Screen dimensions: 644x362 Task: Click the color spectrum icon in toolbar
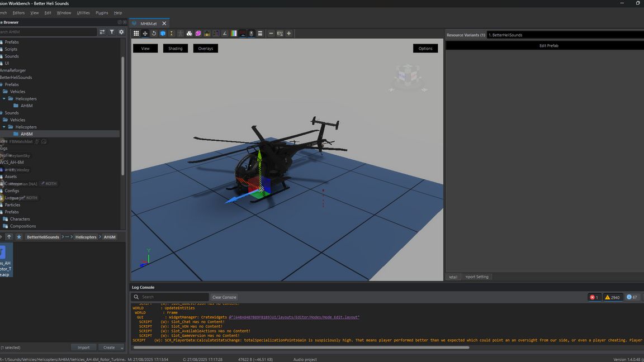pyautogui.click(x=234, y=34)
